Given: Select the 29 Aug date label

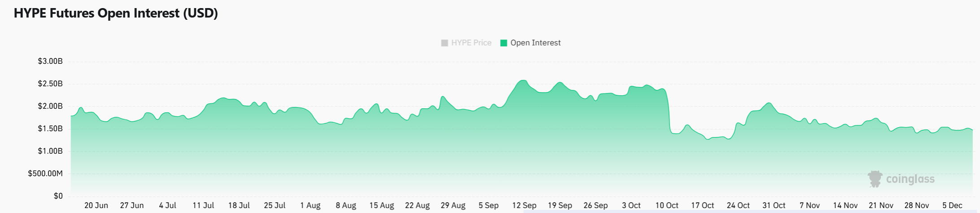Looking at the screenshot, I should [x=453, y=205].
